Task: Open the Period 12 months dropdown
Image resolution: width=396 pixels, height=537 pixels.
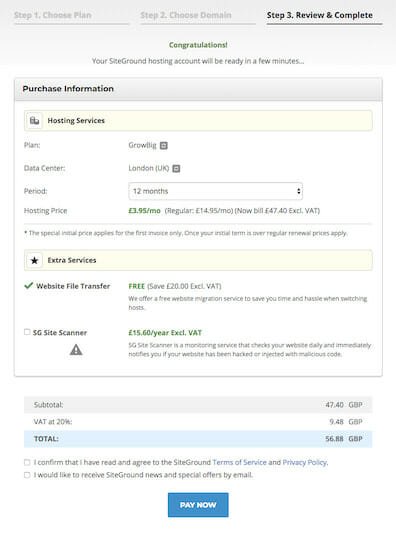Action: [x=215, y=191]
